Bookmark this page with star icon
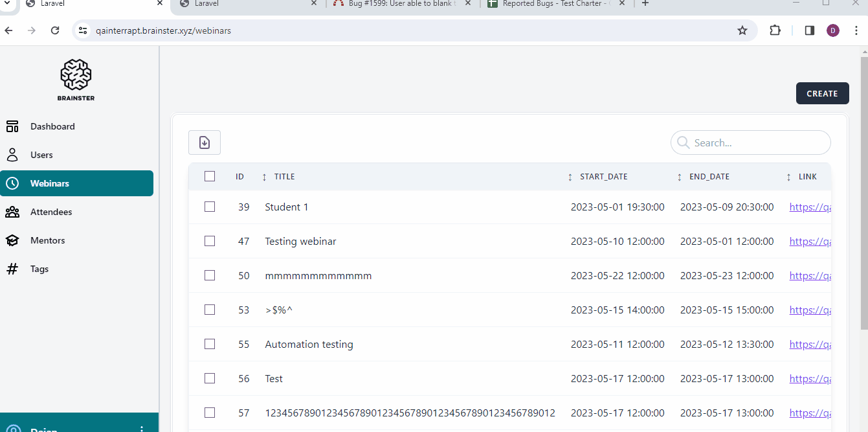Viewport: 868px width, 432px height. 742,30
